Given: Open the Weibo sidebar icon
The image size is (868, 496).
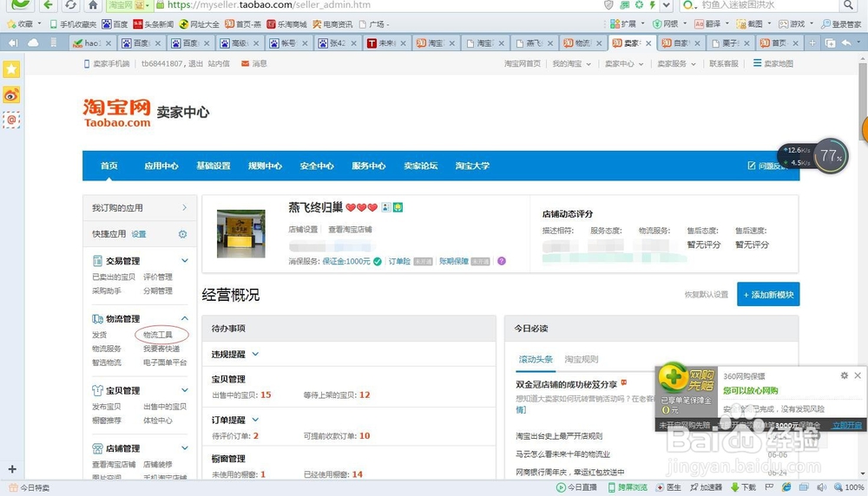Looking at the screenshot, I should [x=11, y=95].
